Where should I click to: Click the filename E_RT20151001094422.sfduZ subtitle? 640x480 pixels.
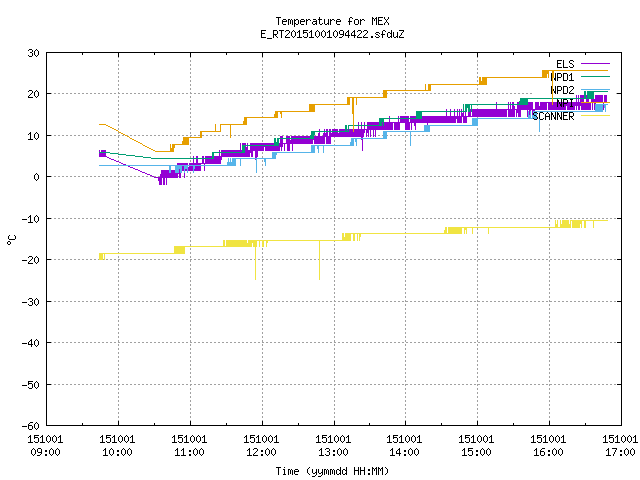(x=332, y=34)
